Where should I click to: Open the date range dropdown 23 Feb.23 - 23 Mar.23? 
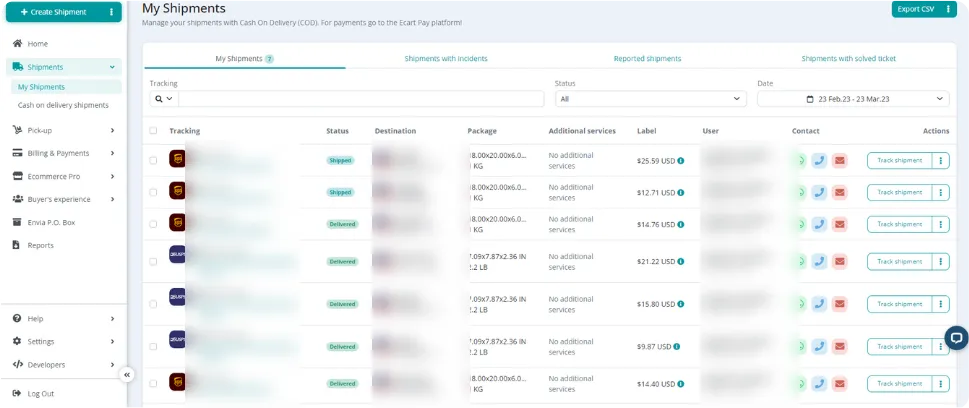tap(853, 99)
